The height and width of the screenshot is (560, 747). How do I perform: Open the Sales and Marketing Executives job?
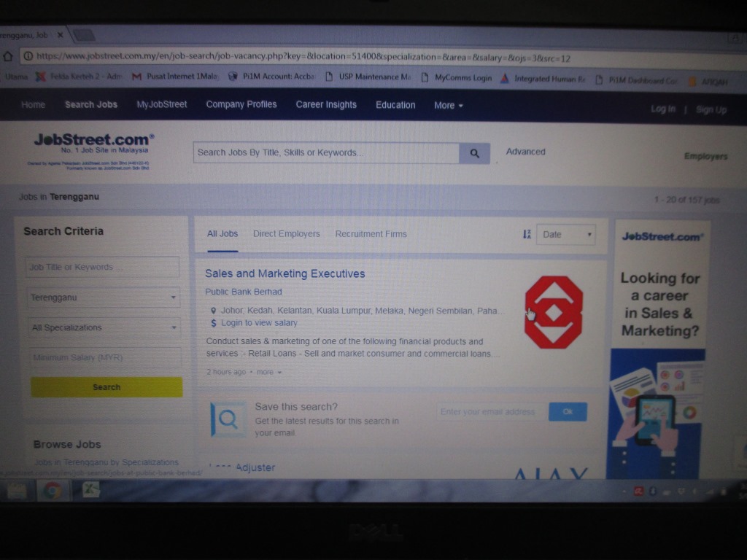(x=285, y=274)
